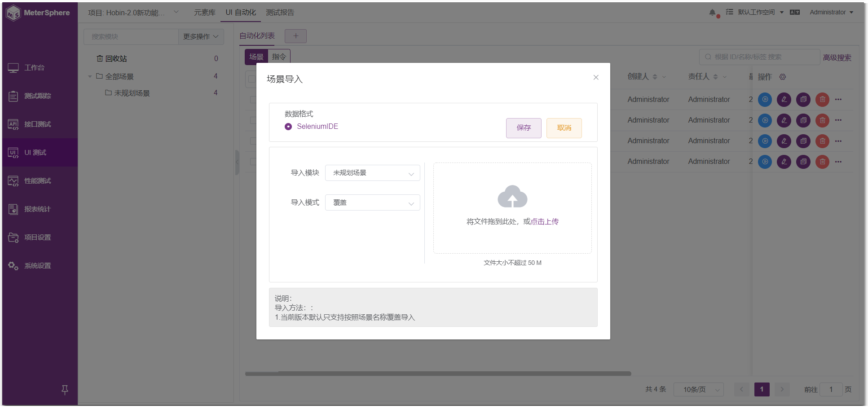This screenshot has width=868, height=409.
Task: Click the language switch icon
Action: pos(795,13)
